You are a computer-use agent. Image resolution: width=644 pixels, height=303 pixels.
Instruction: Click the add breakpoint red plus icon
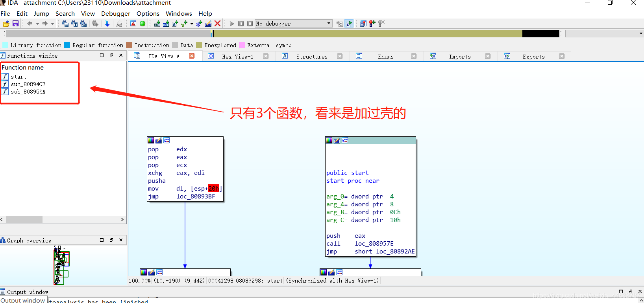point(372,24)
